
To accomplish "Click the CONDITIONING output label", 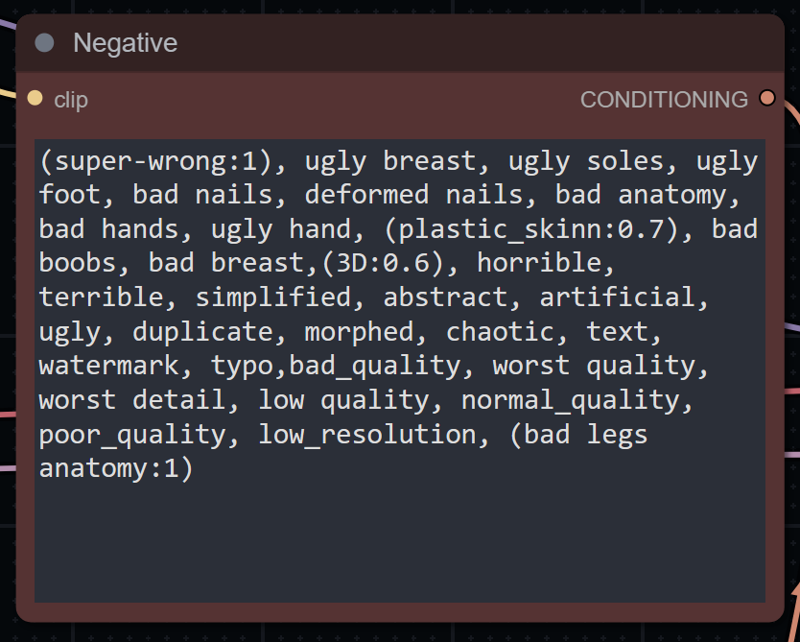I will pos(663,100).
